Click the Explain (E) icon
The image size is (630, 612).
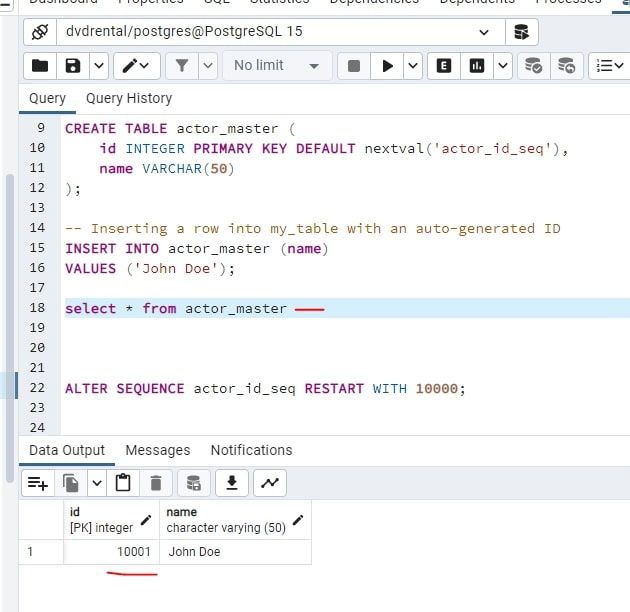[444, 65]
